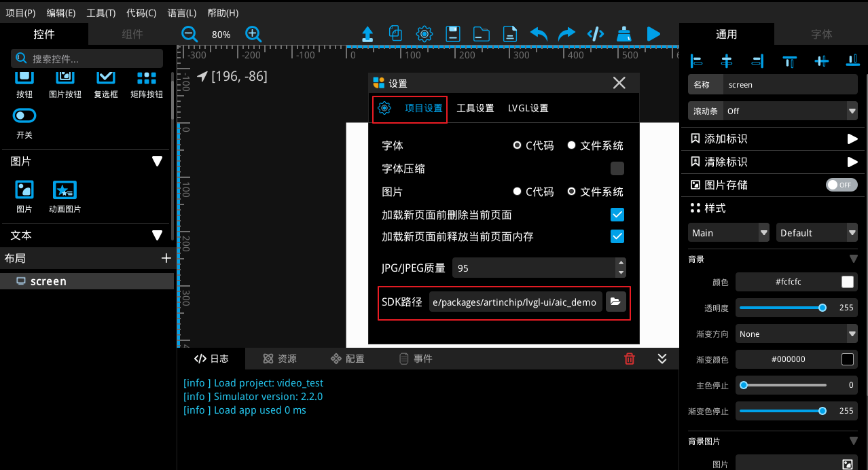Switch to the 工具设置 tab
Viewport: 868px width, 470px height.
click(475, 108)
